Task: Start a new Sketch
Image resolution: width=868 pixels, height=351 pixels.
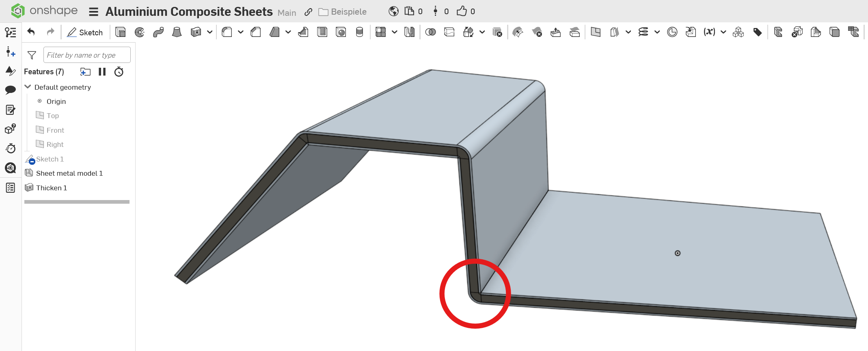Action: coord(85,32)
